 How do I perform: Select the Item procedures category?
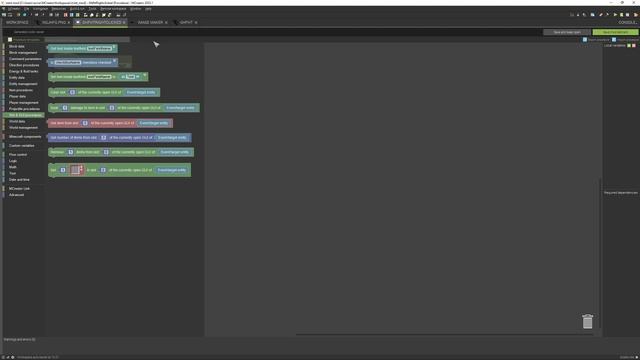tap(20, 90)
